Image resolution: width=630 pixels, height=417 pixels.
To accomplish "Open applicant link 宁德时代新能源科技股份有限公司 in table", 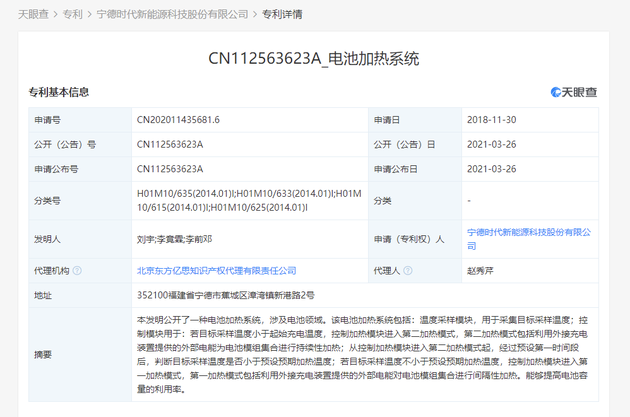I will pyautogui.click(x=528, y=239).
